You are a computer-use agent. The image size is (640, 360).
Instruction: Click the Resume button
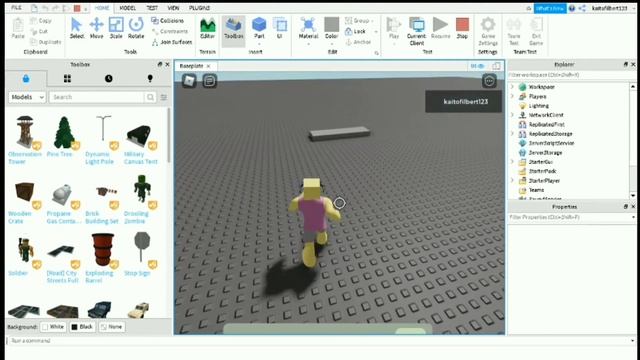coord(440,28)
